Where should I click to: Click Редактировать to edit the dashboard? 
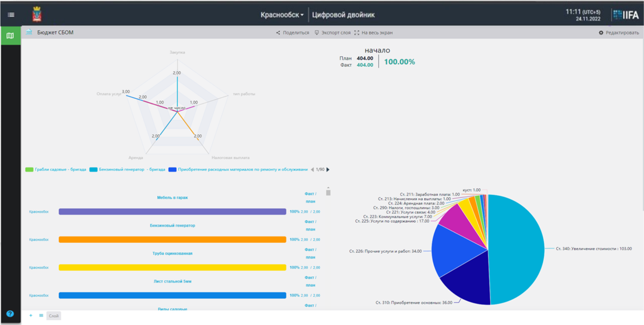[619, 33]
